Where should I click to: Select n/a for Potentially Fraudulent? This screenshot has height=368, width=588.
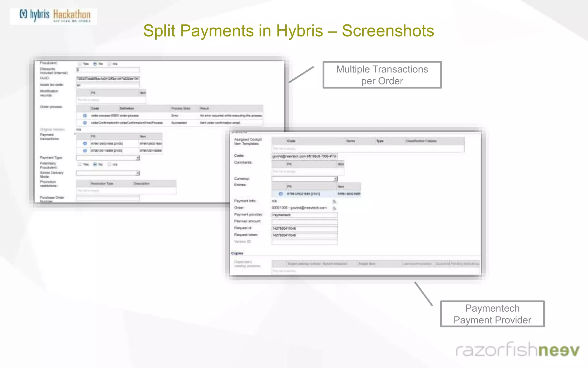[109, 164]
